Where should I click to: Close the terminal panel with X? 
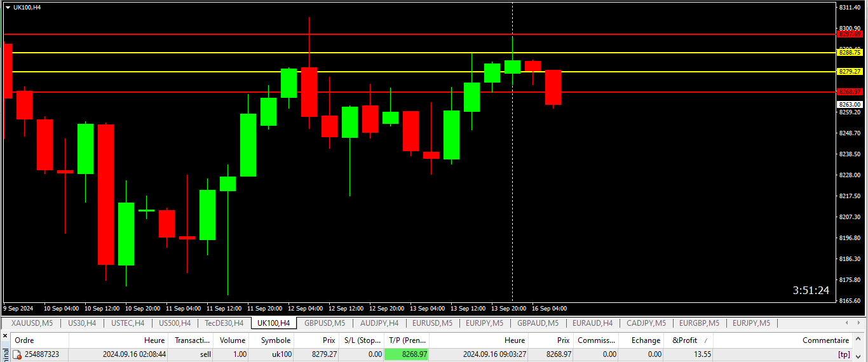click(x=6, y=336)
